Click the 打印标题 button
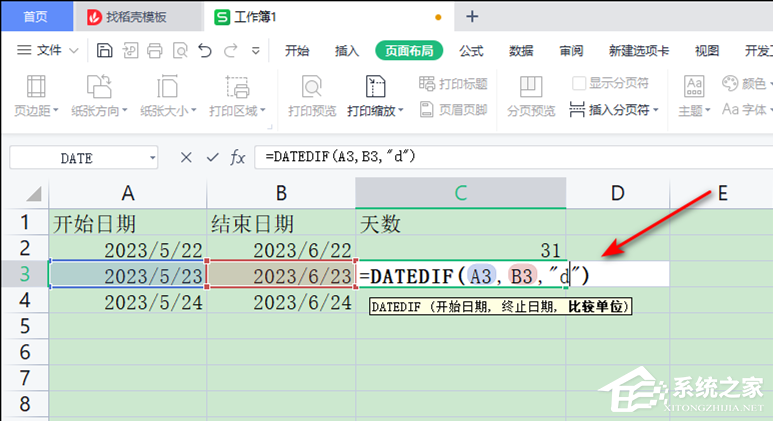 (x=453, y=83)
